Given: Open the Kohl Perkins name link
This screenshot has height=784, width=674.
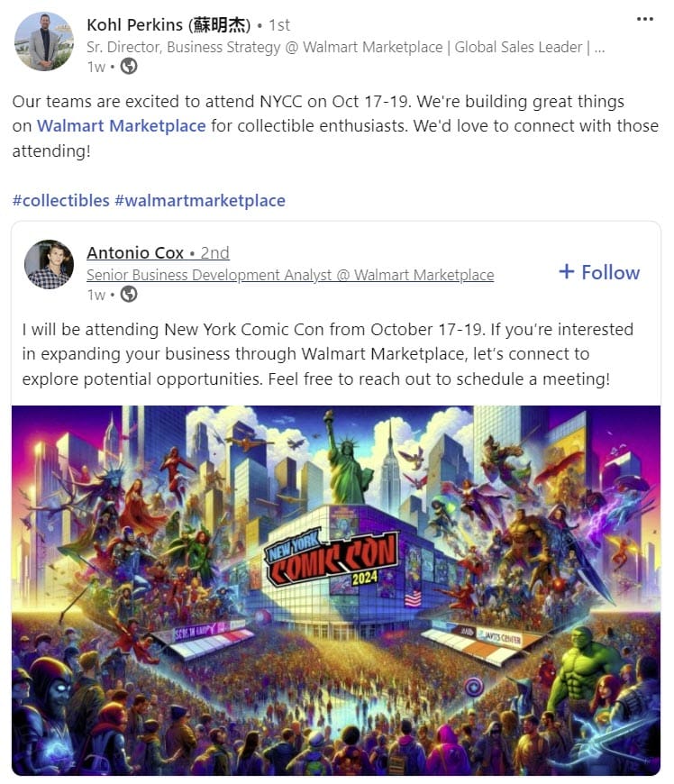Looking at the screenshot, I should tap(168, 25).
